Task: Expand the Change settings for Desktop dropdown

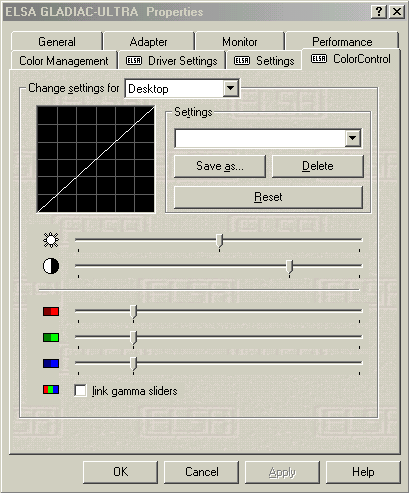Action: [x=231, y=89]
